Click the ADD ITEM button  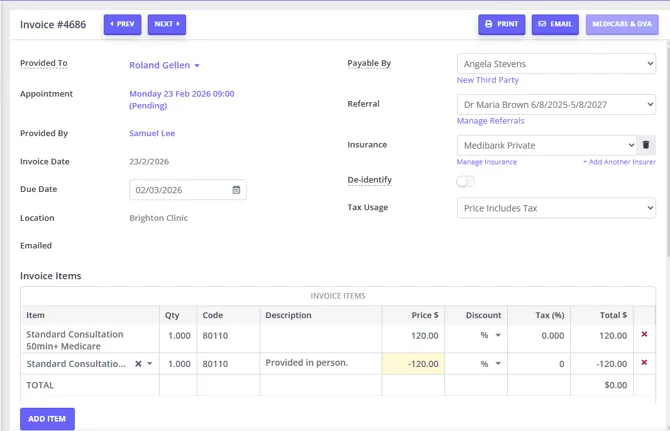(47, 419)
